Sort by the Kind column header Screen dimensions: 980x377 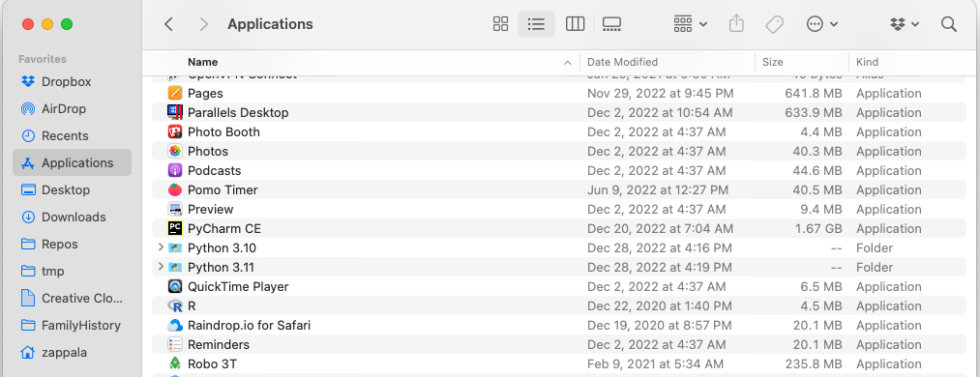(x=868, y=63)
